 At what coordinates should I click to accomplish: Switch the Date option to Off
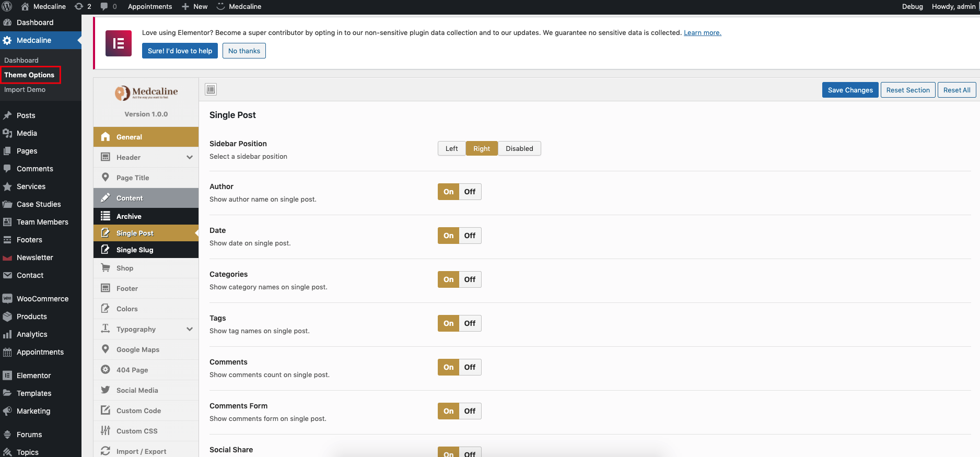[470, 236]
